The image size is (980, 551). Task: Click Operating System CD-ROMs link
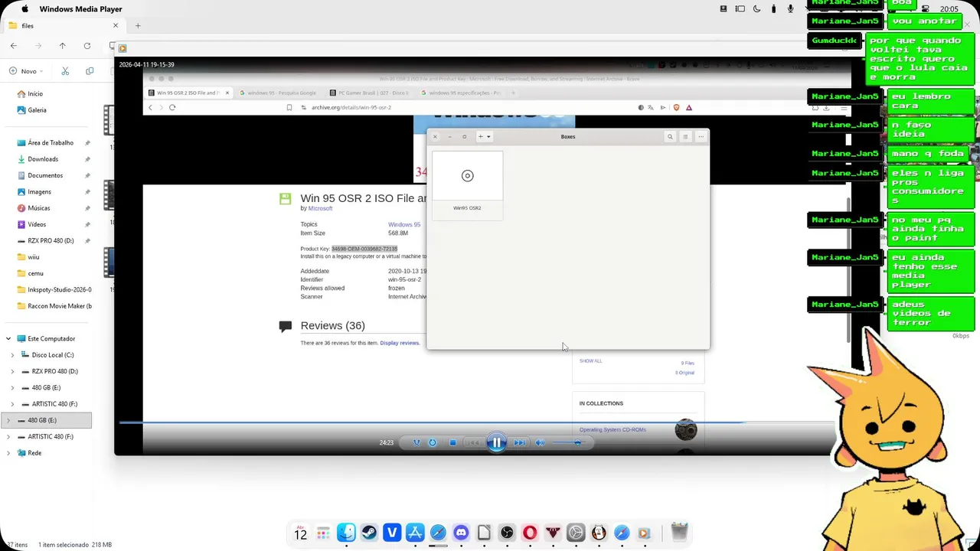(612, 429)
